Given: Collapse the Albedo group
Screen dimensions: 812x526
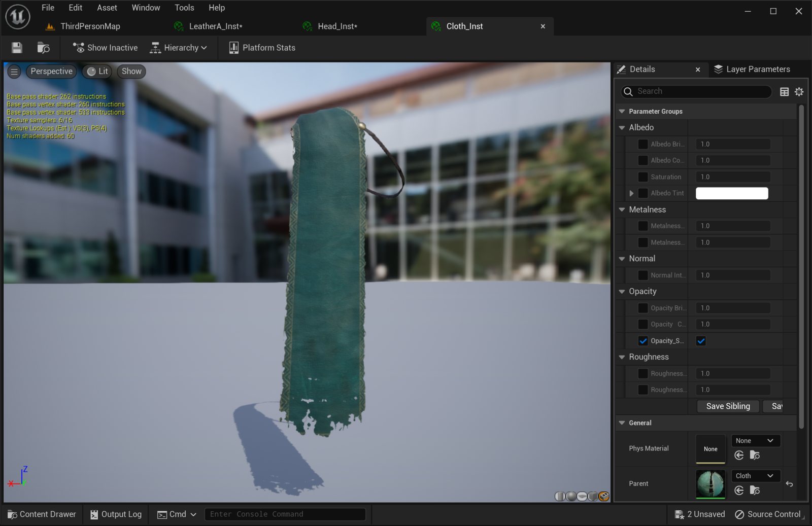Looking at the screenshot, I should pyautogui.click(x=622, y=128).
